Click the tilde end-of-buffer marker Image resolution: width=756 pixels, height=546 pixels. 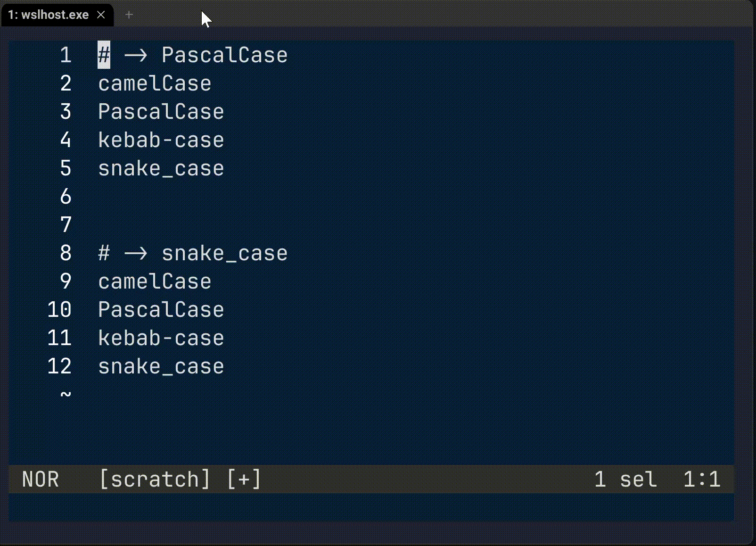(66, 395)
